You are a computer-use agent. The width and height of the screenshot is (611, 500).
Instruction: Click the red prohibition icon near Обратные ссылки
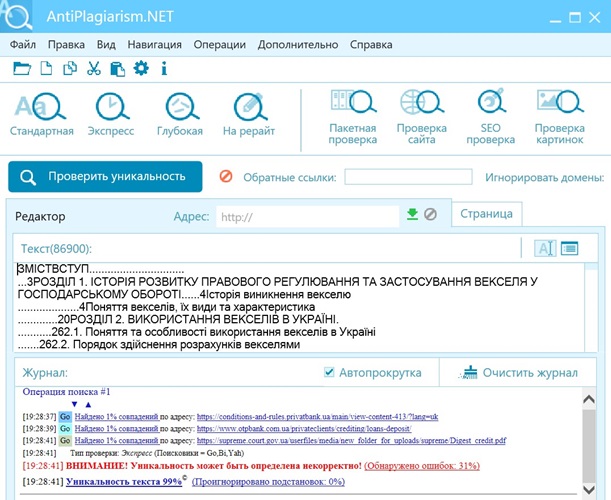click(226, 176)
